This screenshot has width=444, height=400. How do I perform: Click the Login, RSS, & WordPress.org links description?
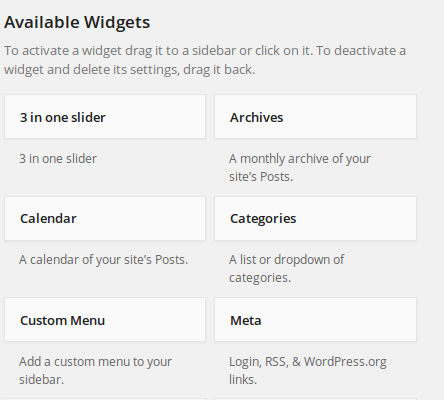tap(308, 371)
